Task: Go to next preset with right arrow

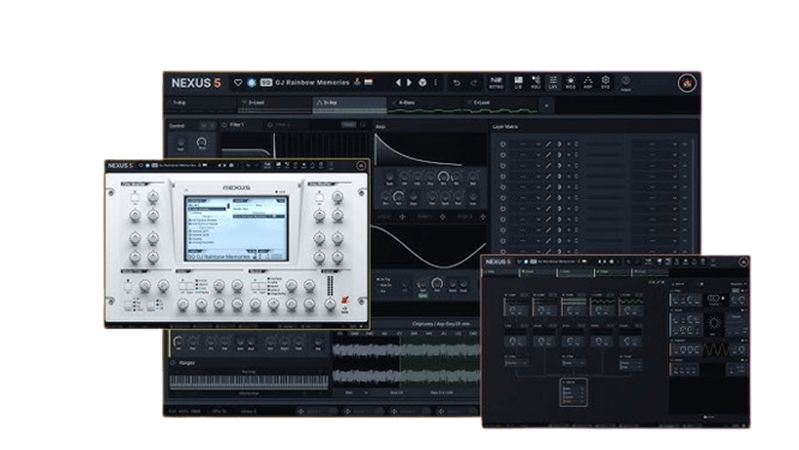Action: (x=409, y=83)
